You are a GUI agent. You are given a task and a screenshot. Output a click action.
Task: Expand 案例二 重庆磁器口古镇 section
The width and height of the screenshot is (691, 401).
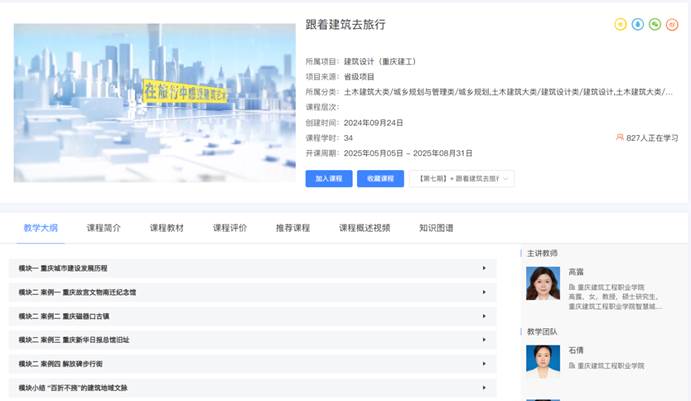tap(484, 316)
